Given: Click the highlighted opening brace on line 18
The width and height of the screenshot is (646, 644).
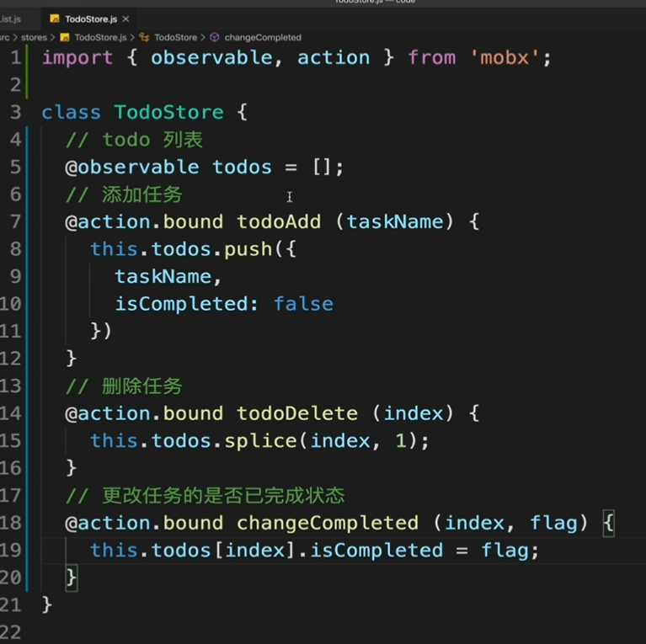Looking at the screenshot, I should tap(608, 524).
